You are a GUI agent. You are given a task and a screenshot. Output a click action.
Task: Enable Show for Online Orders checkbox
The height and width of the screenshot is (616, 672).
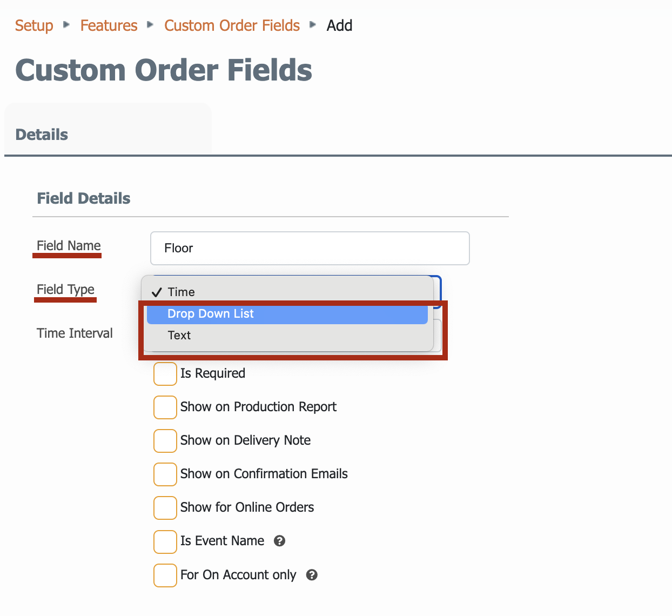pyautogui.click(x=165, y=508)
